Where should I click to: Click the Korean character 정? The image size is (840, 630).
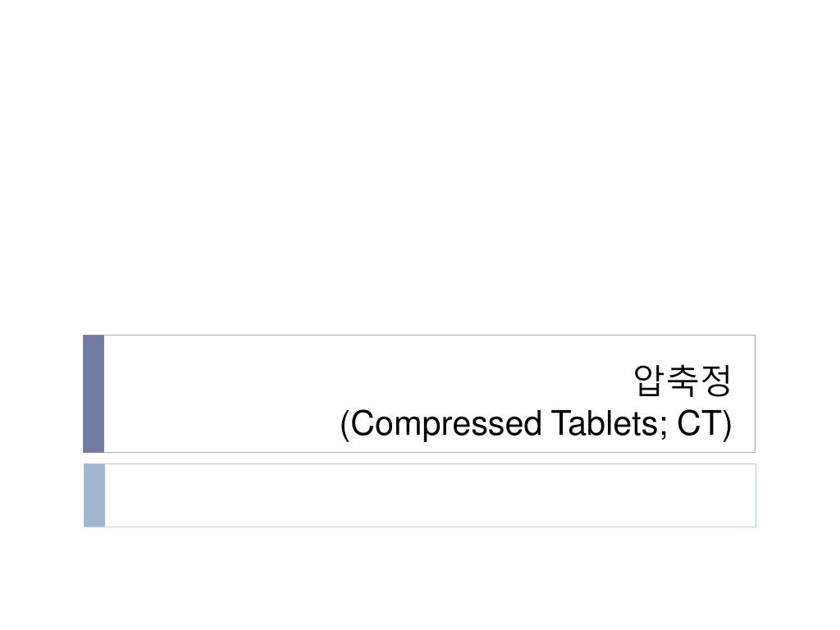pos(715,381)
